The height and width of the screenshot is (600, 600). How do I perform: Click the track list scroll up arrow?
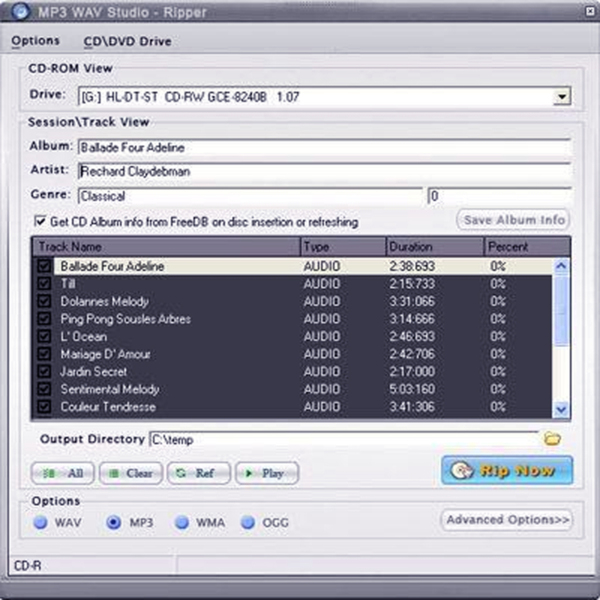click(x=561, y=266)
